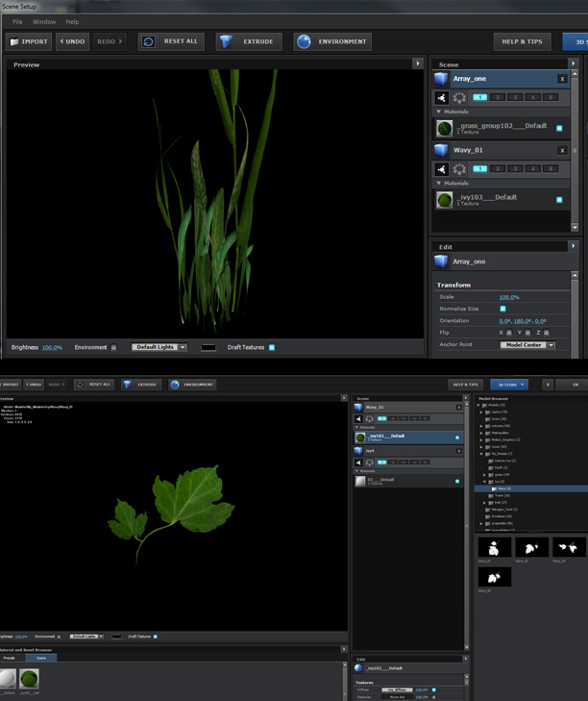
Task: Select the first Wavy thumbnail in Model Browser
Action: pos(494,546)
